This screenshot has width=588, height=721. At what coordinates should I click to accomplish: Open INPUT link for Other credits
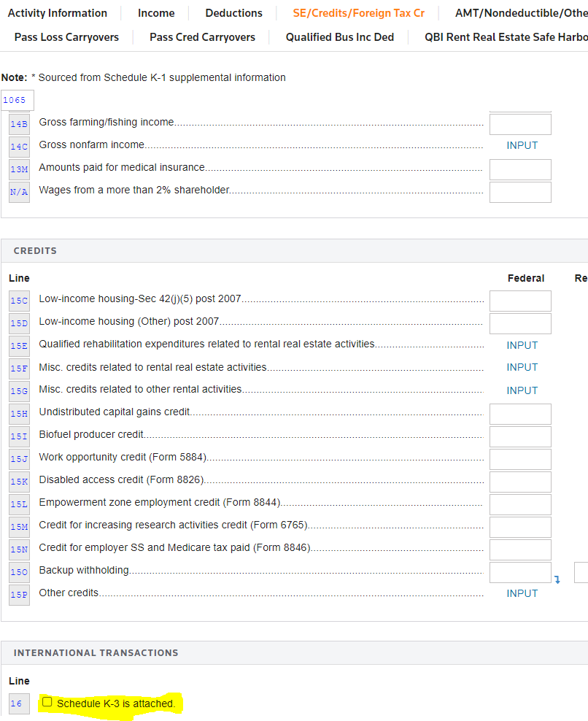(522, 593)
